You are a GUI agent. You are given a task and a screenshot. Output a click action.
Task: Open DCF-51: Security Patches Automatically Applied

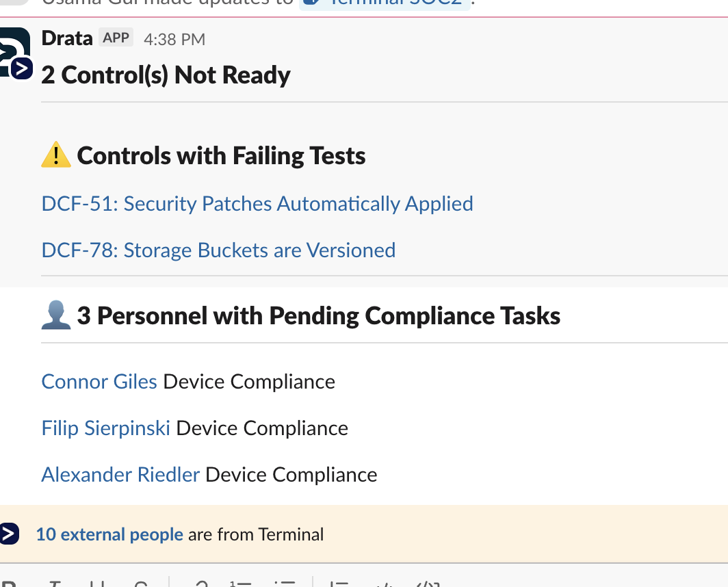coord(257,204)
